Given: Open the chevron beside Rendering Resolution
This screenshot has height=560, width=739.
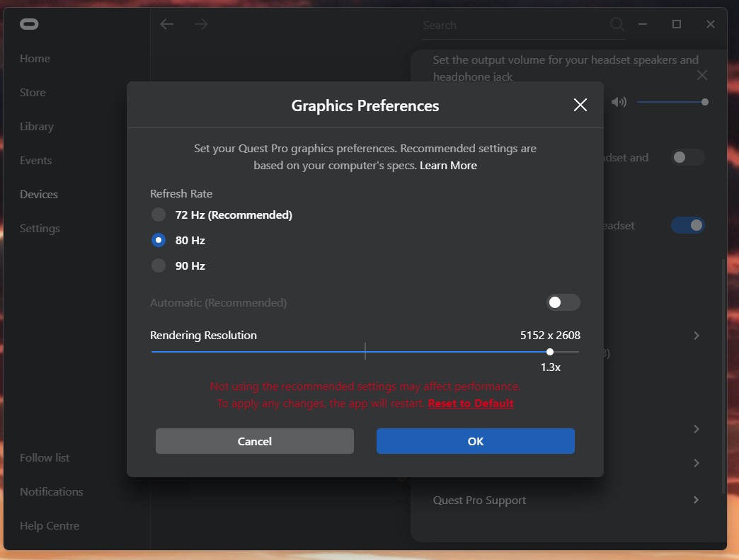Looking at the screenshot, I should (x=696, y=336).
